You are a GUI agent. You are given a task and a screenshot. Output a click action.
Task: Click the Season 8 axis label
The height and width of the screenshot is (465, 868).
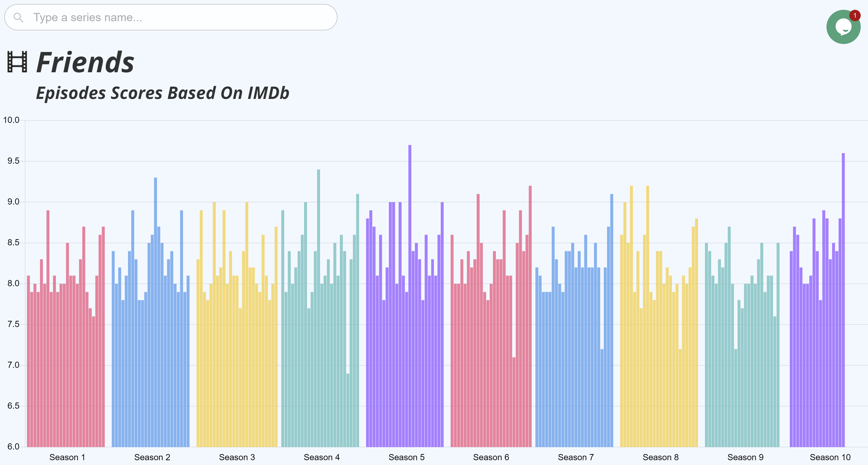[x=660, y=457]
